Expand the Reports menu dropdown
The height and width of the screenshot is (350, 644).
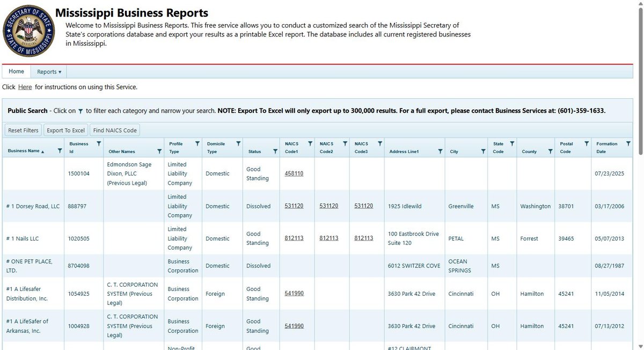pos(49,71)
